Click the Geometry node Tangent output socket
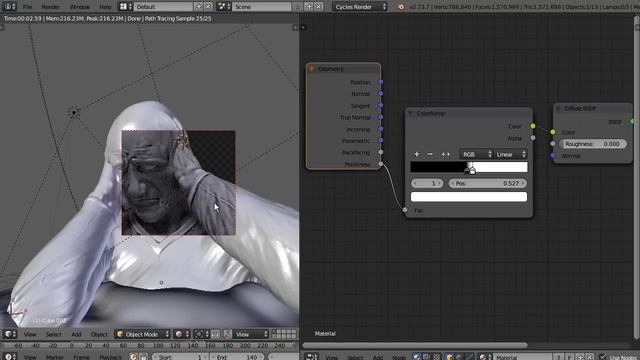 point(380,105)
